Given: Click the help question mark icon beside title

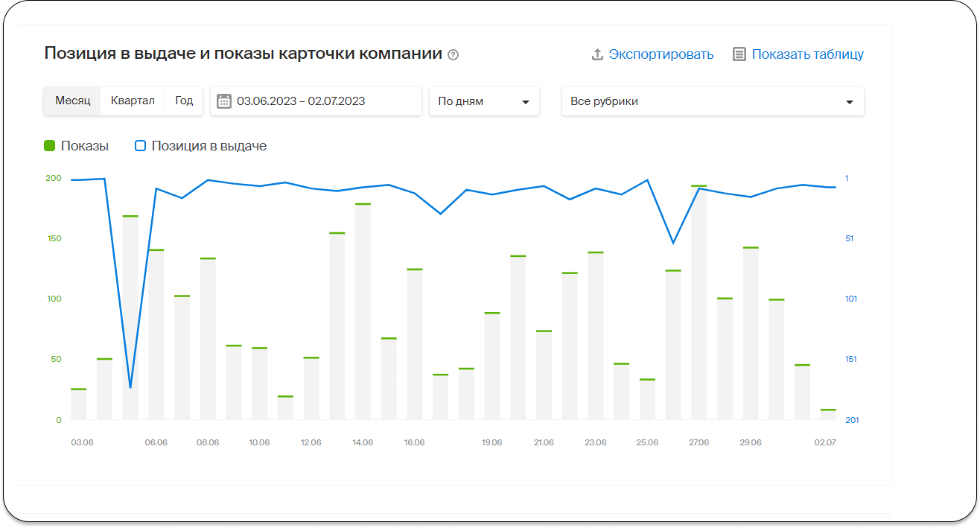Looking at the screenshot, I should point(453,54).
